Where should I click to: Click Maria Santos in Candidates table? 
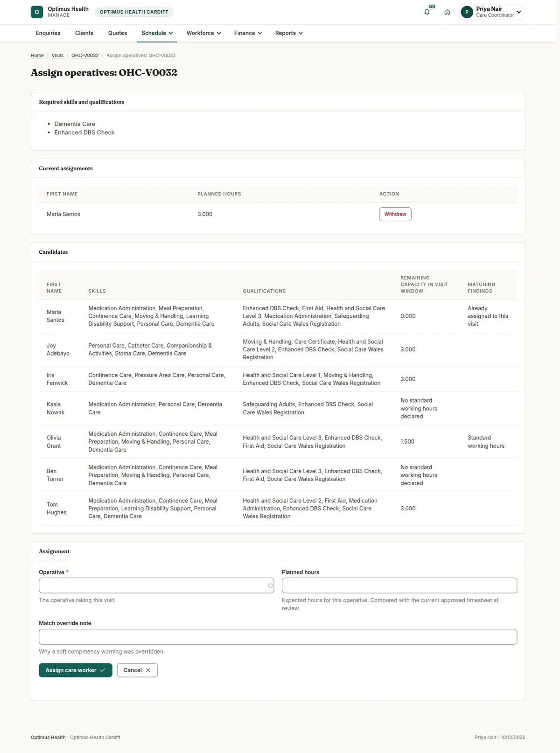tap(56, 316)
